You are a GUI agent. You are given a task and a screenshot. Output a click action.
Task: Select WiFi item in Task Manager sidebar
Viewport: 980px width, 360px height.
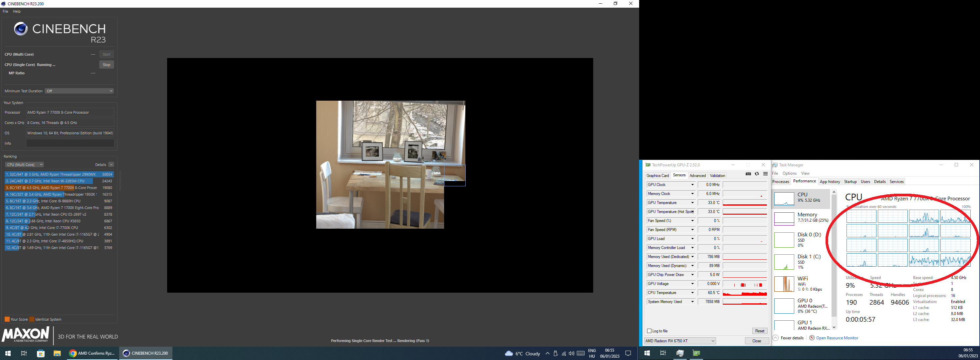point(802,284)
